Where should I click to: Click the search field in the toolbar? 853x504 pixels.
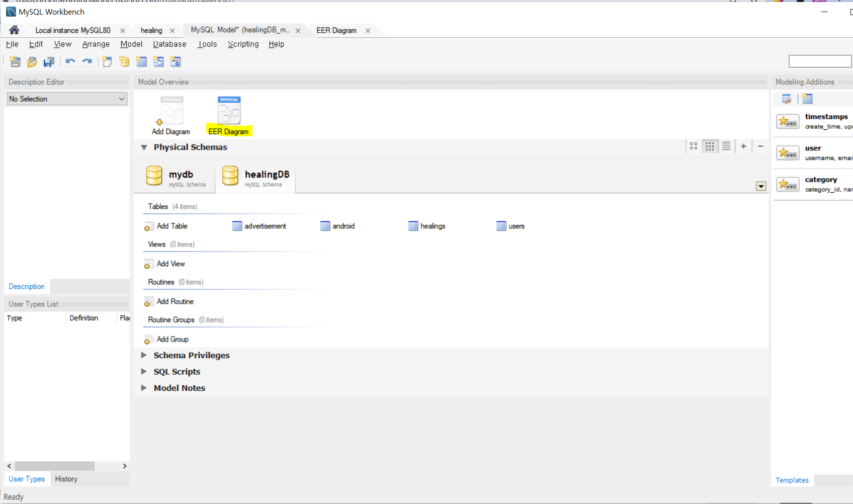click(x=820, y=61)
